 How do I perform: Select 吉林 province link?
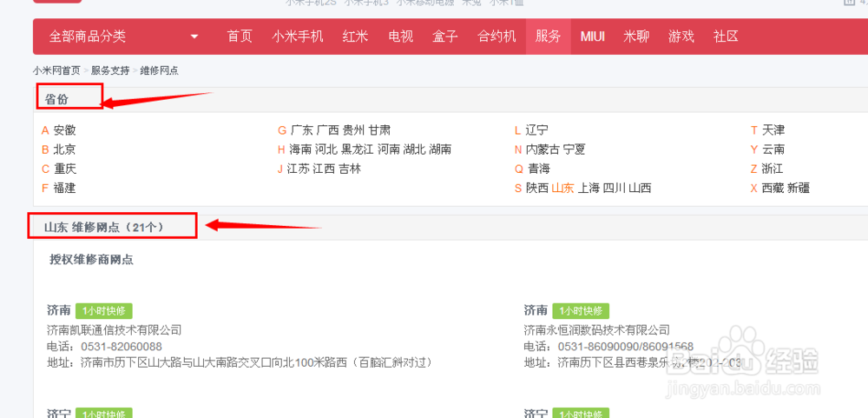coord(350,169)
